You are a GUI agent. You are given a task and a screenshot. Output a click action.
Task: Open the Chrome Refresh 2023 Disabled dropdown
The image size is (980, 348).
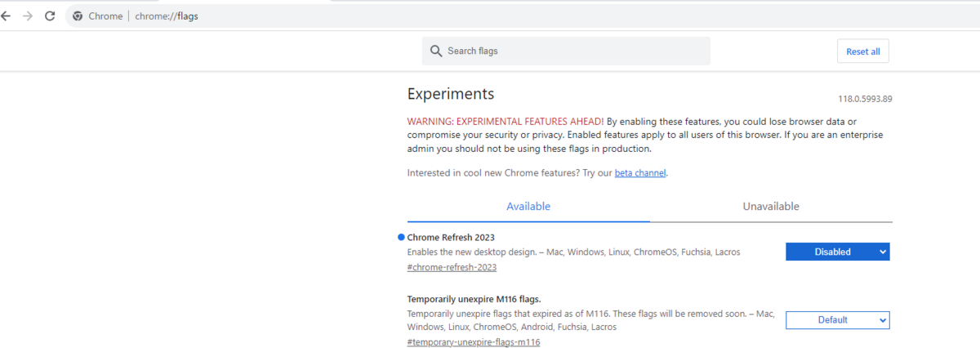(837, 252)
